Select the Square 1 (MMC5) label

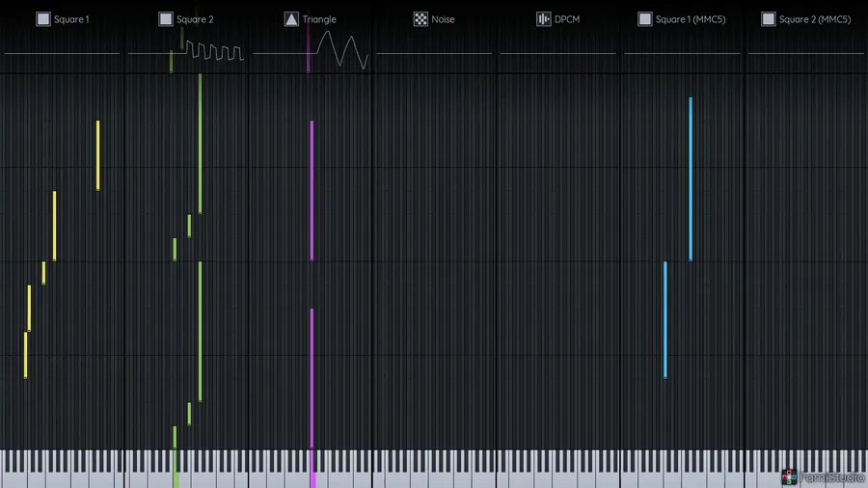[x=691, y=19]
